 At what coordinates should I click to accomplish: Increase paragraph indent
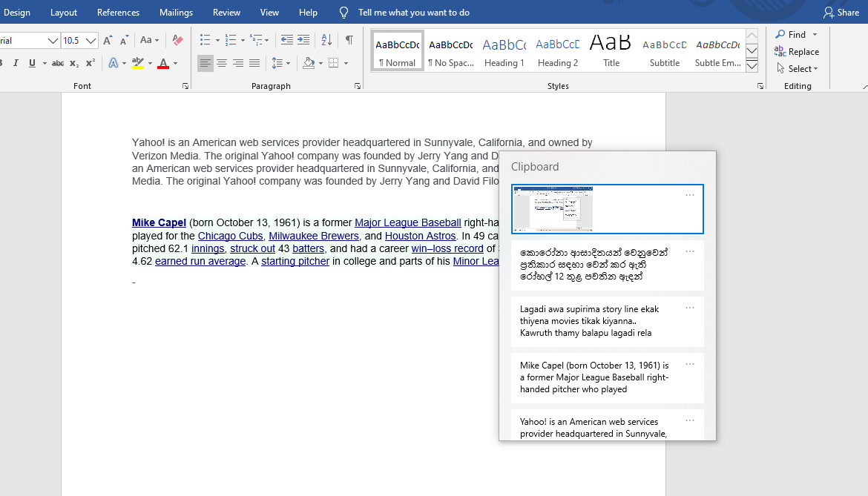[x=303, y=40]
